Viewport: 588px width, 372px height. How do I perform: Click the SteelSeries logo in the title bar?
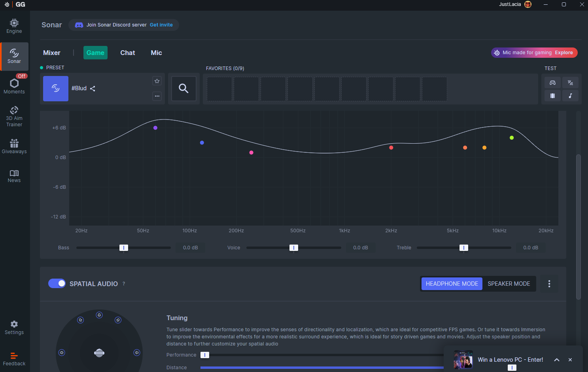point(7,4)
